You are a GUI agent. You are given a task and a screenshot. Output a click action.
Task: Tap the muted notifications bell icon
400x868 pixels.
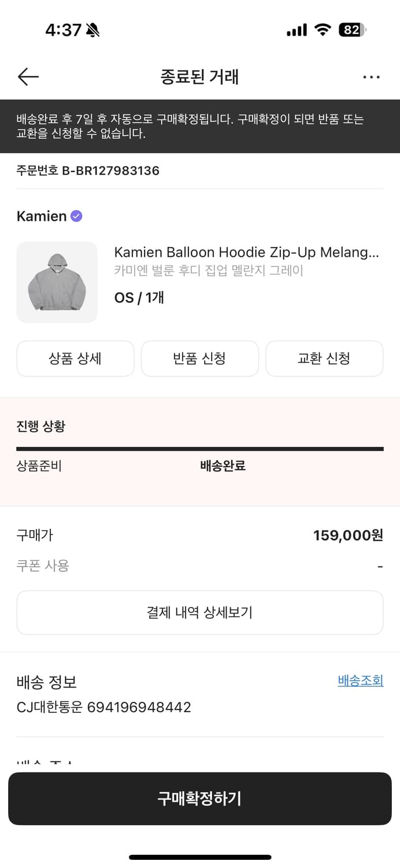click(x=94, y=28)
